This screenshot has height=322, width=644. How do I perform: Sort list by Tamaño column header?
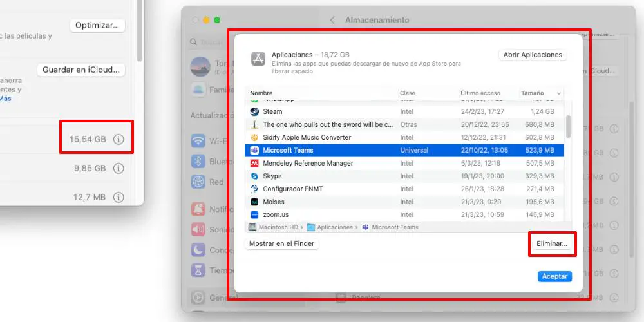tap(533, 93)
